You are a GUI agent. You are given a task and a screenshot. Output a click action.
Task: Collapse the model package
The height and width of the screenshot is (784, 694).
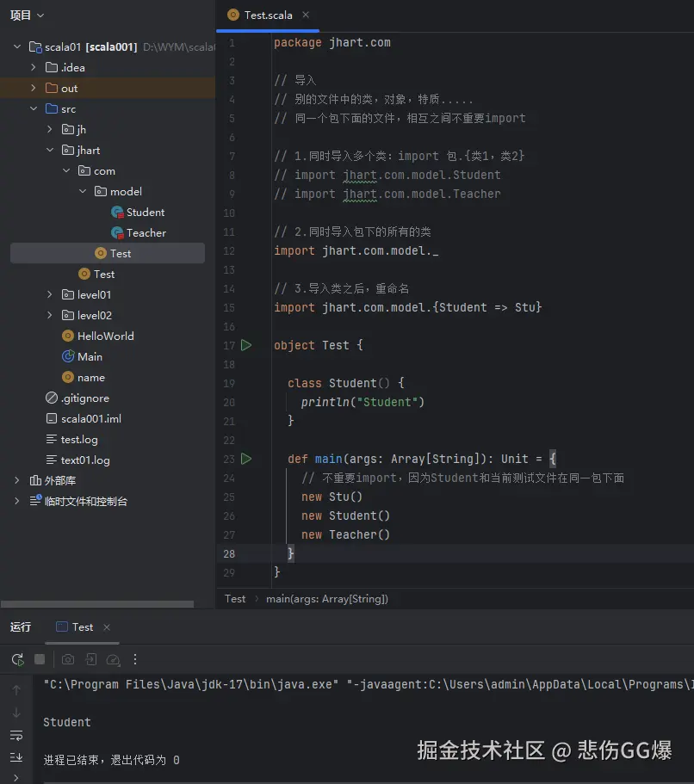83,192
